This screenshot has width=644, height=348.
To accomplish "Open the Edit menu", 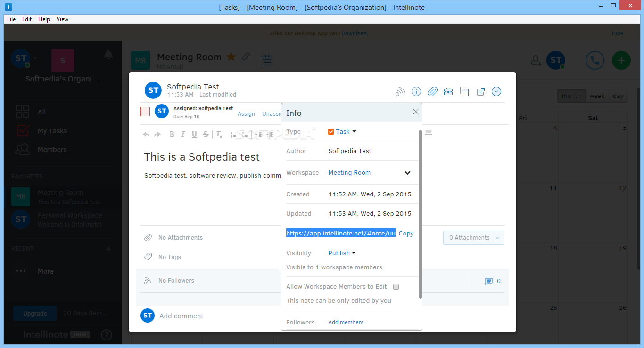I will pyautogui.click(x=27, y=19).
